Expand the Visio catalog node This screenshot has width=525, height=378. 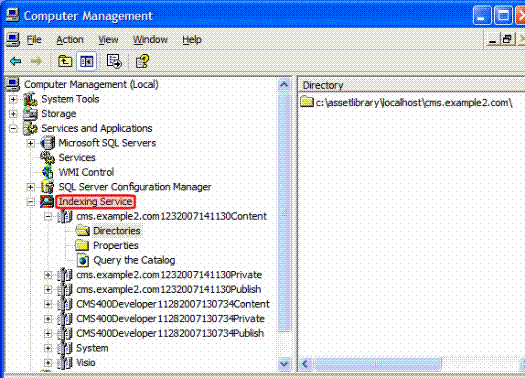coord(48,363)
